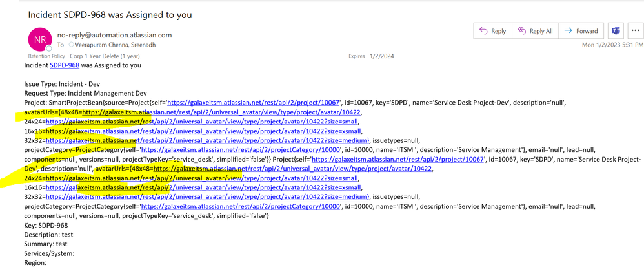
Task: Click the Corp 1 Year Delete policy text
Action: (105, 56)
